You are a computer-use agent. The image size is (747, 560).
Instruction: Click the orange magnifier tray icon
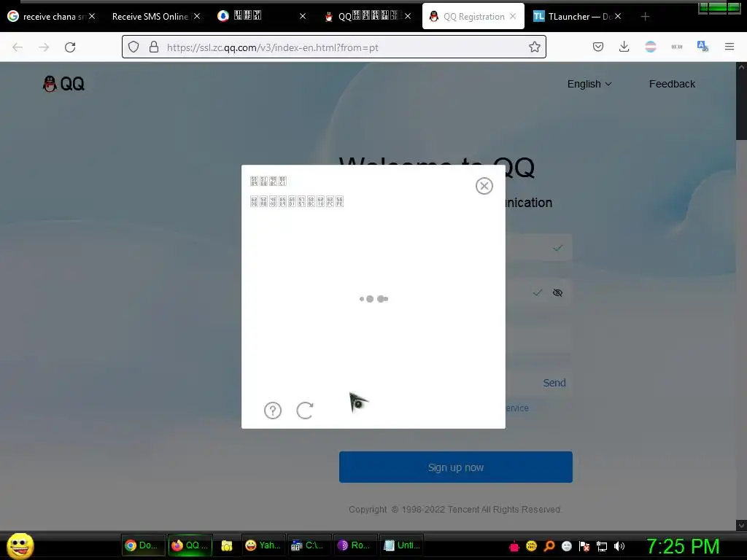(x=549, y=546)
